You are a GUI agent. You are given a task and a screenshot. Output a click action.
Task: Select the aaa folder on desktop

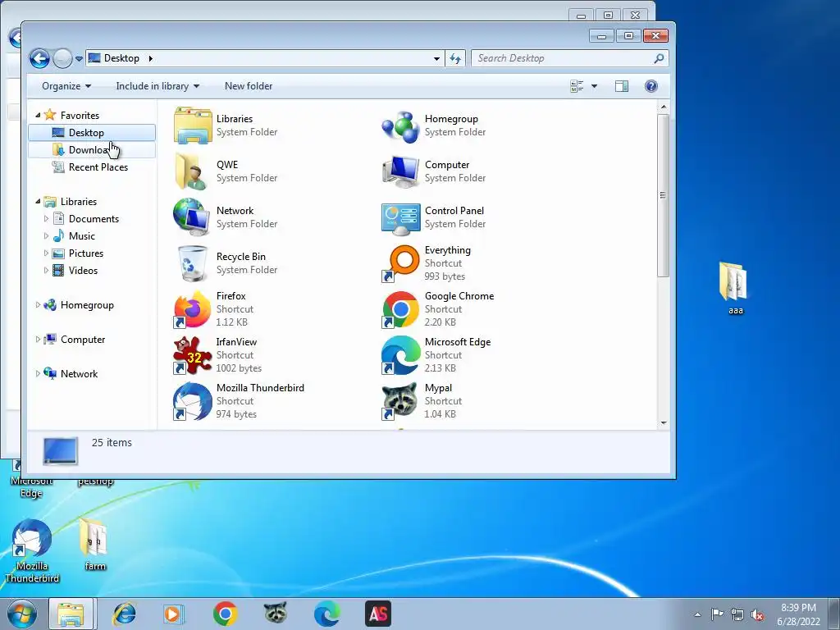[x=735, y=288]
